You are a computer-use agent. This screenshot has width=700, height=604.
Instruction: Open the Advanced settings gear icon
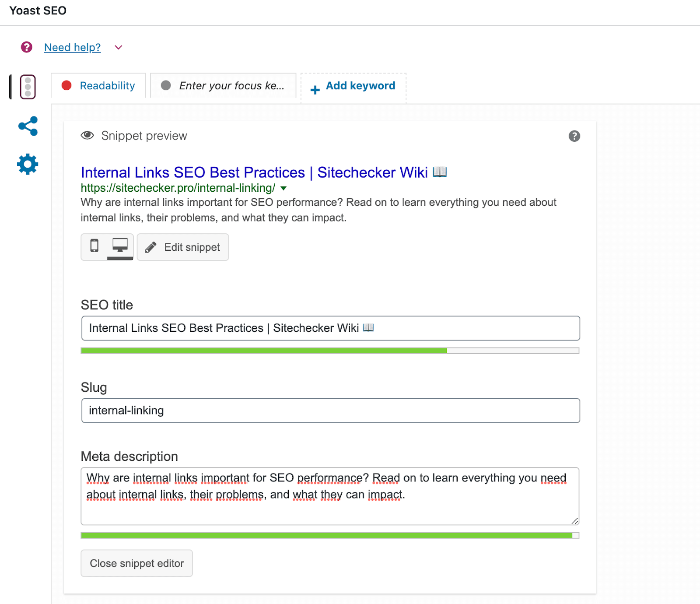click(x=28, y=164)
